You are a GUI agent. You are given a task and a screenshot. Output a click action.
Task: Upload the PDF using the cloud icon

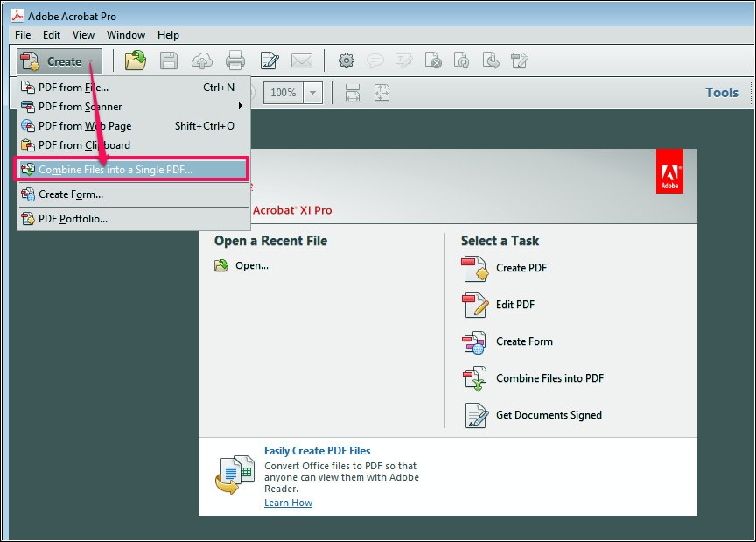coord(201,60)
